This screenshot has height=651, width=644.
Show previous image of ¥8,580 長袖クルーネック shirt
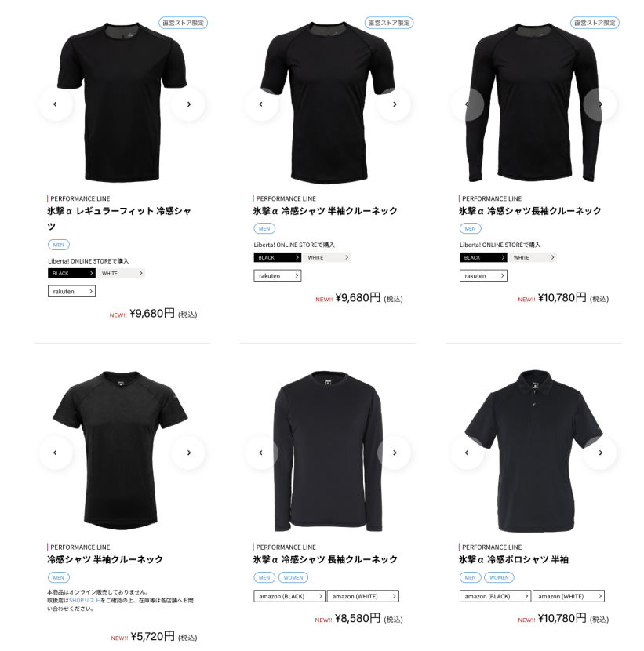pos(261,453)
